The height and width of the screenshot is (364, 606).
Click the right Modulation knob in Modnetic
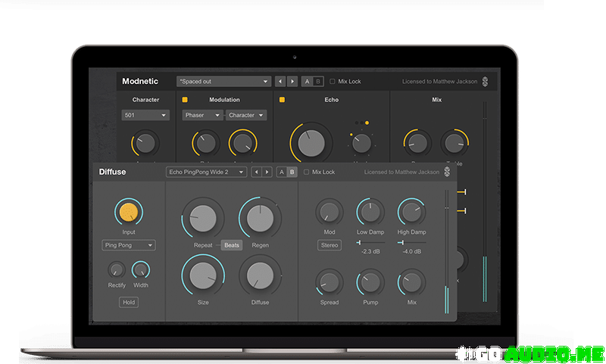[243, 144]
